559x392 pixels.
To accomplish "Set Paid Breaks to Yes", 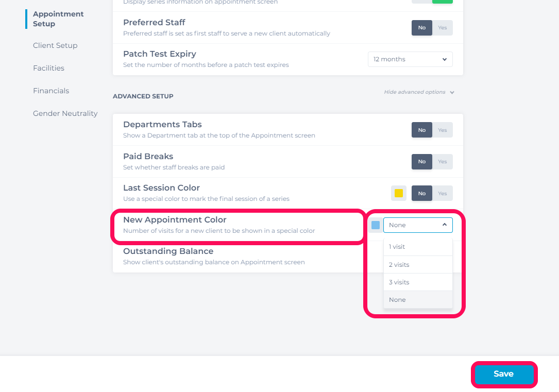I will [x=443, y=162].
